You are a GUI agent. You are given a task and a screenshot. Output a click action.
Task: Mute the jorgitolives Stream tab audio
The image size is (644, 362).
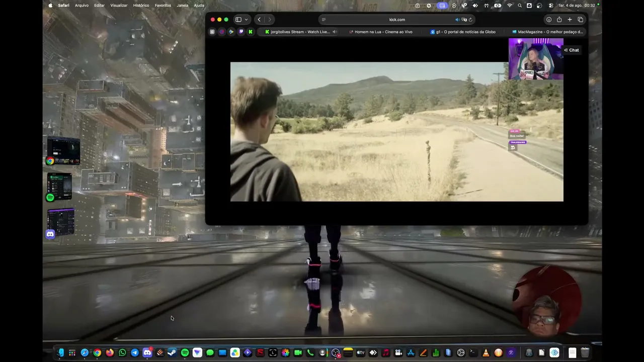click(x=335, y=32)
